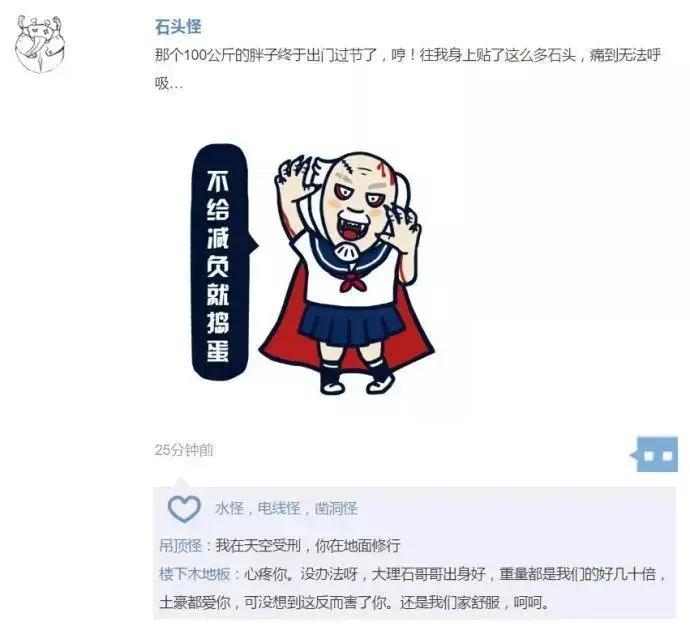Click 水怪 in the likes list
The width and height of the screenshot is (690, 630).
click(229, 509)
